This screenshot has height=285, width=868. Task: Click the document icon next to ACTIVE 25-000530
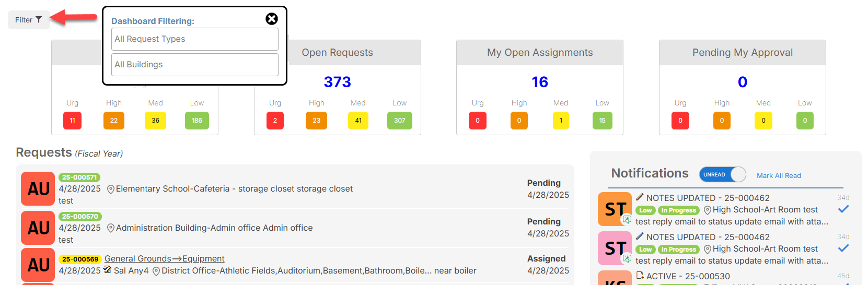(640, 275)
